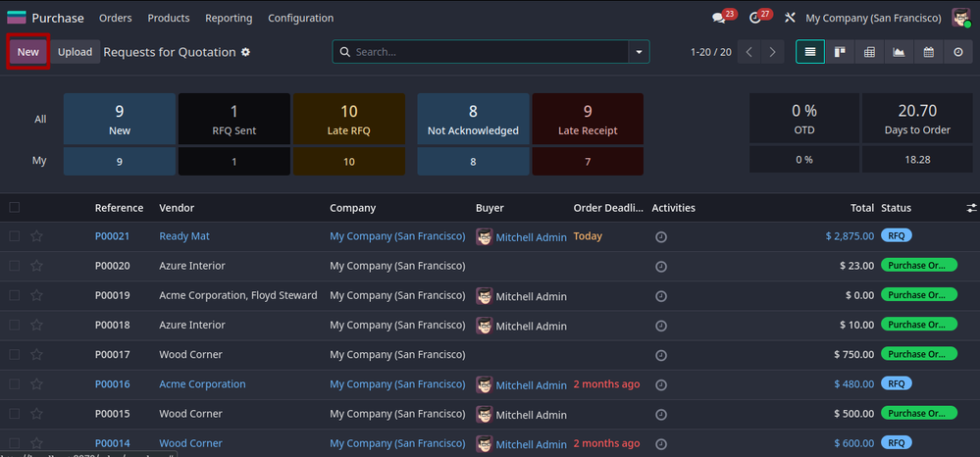Image resolution: width=980 pixels, height=457 pixels.
Task: Tick the checkbox for P00020
Action: pyautogui.click(x=15, y=266)
